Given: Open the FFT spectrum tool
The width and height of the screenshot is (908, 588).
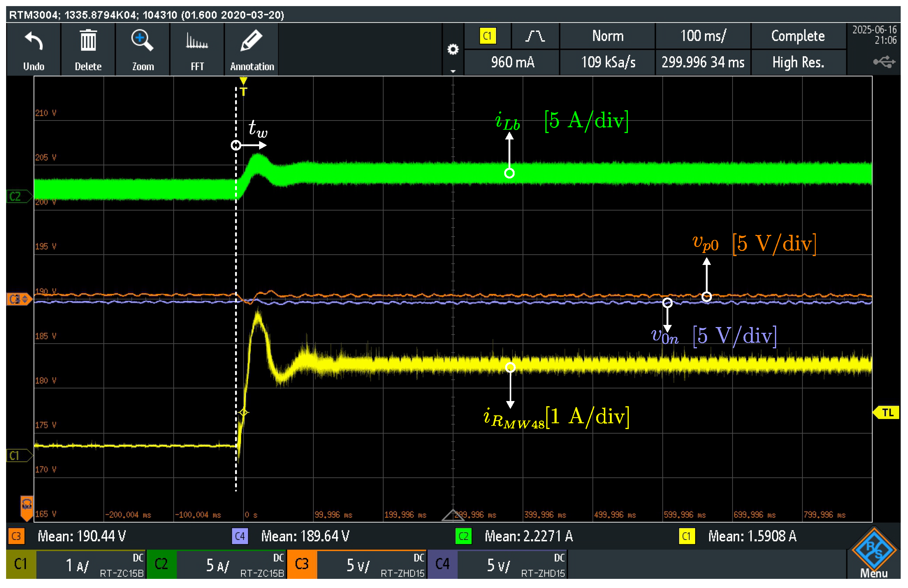Looking at the screenshot, I should [x=197, y=41].
